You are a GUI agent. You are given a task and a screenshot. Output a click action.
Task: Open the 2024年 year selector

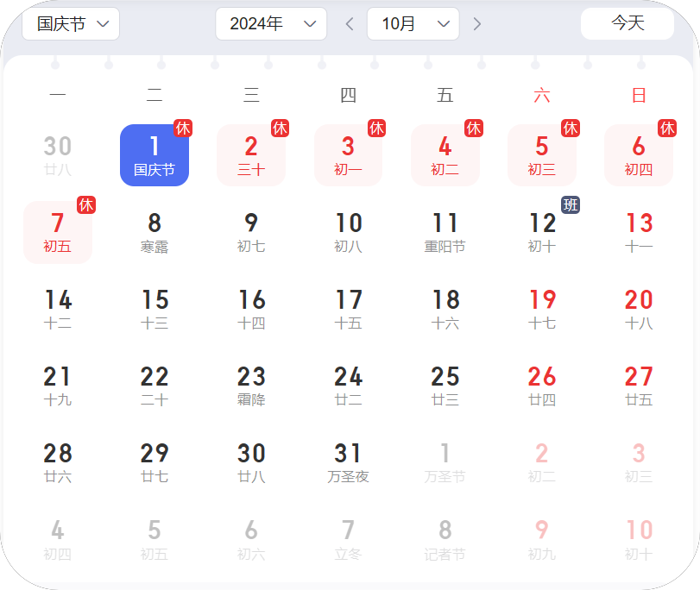pos(270,24)
